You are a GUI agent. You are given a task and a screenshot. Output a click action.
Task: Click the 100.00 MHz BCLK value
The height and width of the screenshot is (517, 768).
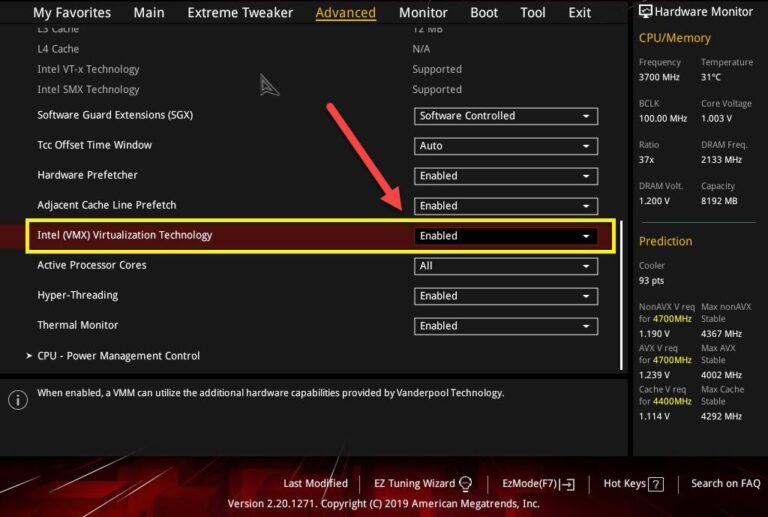click(663, 118)
